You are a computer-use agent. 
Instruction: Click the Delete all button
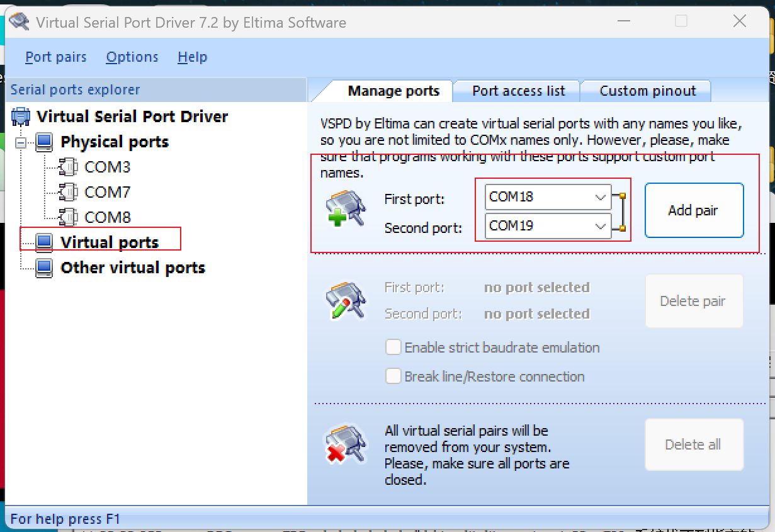click(694, 444)
